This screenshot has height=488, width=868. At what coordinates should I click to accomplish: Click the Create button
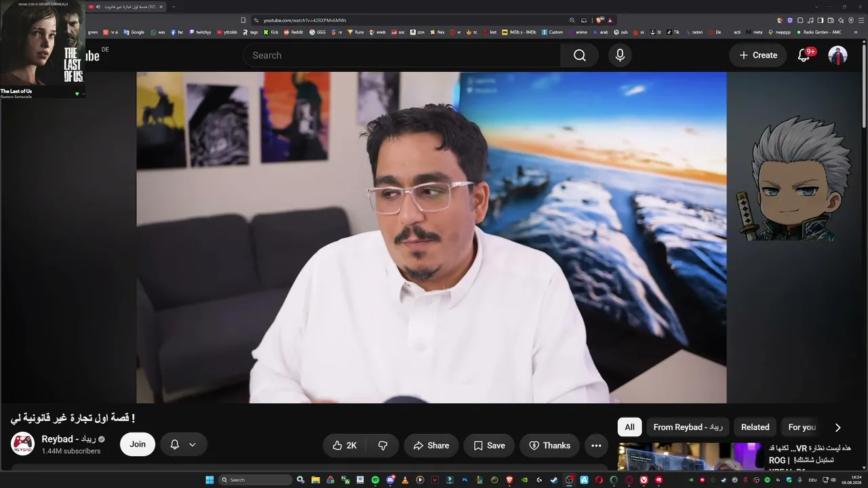pyautogui.click(x=758, y=56)
